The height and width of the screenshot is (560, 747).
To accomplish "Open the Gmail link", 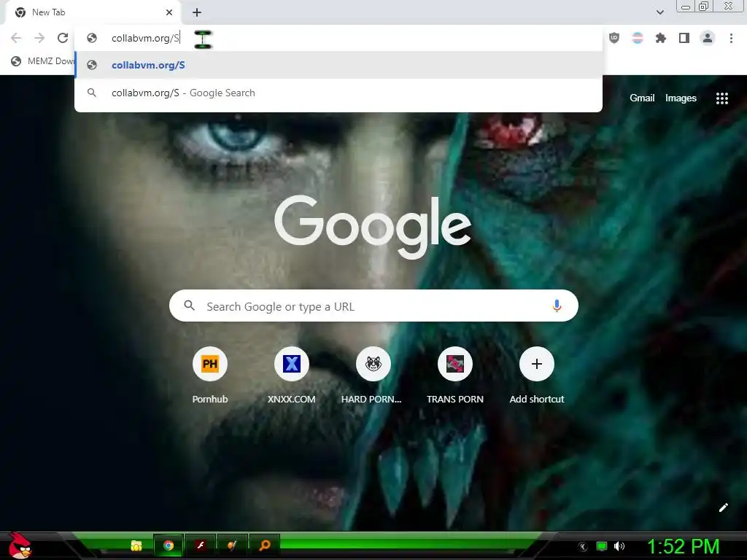I will (642, 98).
